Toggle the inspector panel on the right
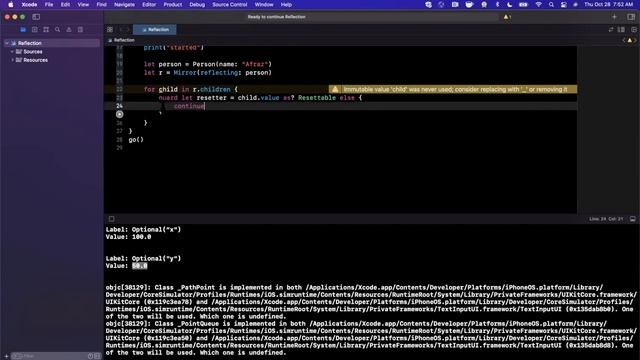The image size is (640, 360). click(631, 17)
